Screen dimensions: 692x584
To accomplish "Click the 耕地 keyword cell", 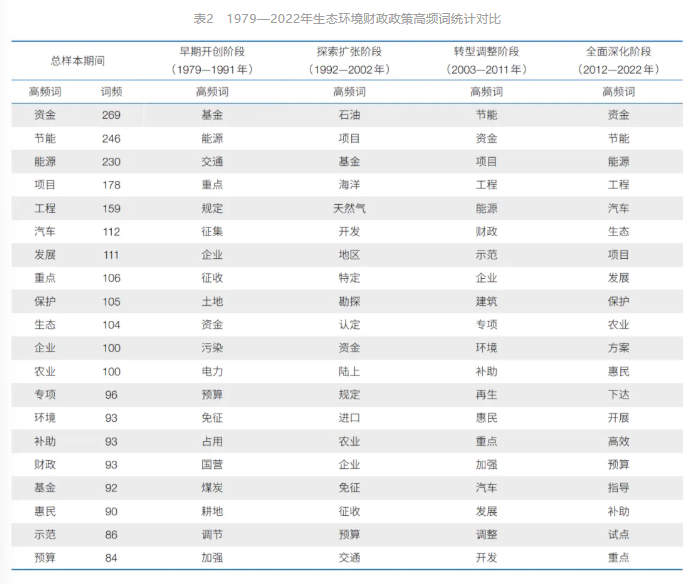I will click(x=212, y=512).
